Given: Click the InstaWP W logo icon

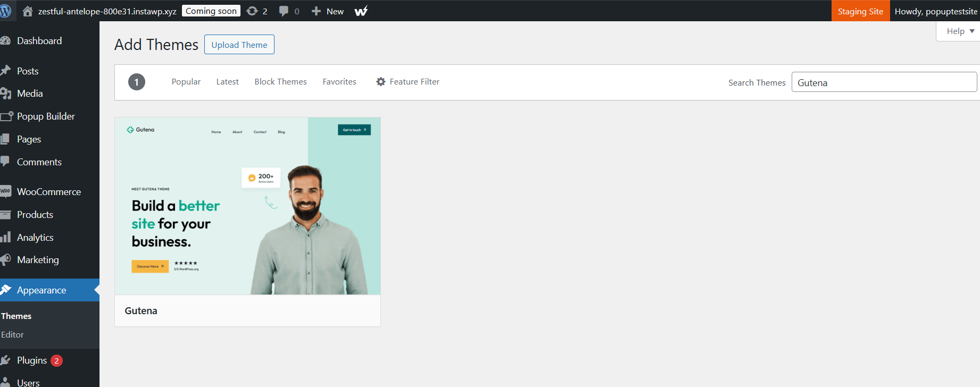Looking at the screenshot, I should [361, 11].
